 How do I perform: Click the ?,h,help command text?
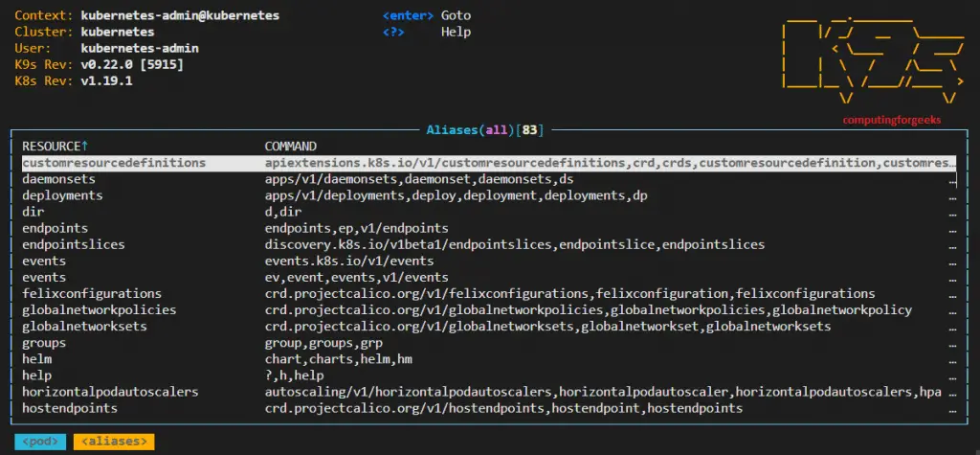295,375
